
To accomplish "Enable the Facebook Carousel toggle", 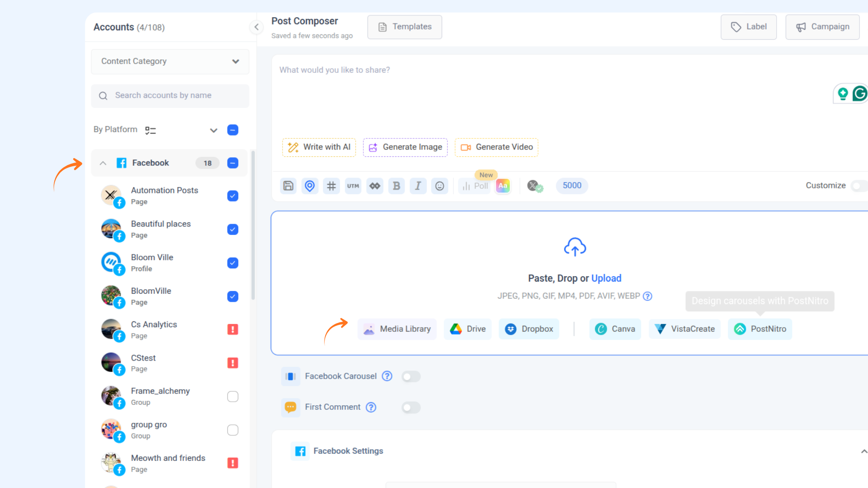I will coord(410,376).
